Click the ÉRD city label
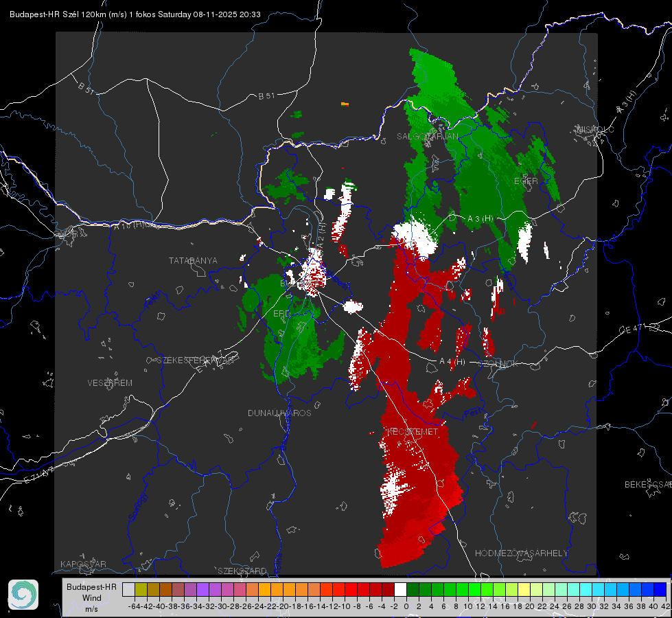Viewport: 672px width, 618px height. coord(281,314)
